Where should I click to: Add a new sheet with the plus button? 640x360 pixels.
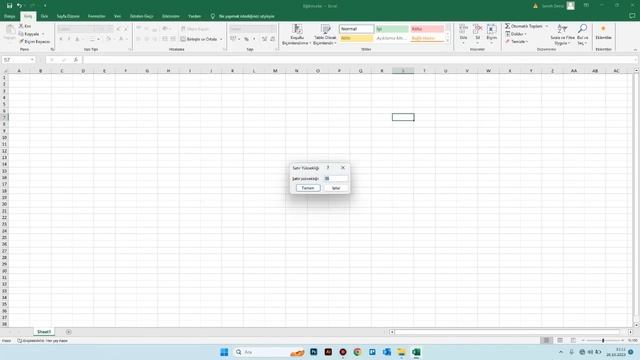tap(69, 332)
